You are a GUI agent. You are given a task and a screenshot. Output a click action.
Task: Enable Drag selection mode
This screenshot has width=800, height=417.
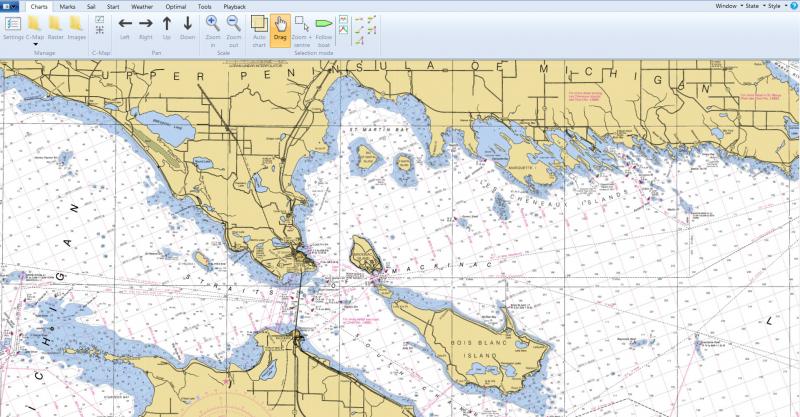(281, 27)
